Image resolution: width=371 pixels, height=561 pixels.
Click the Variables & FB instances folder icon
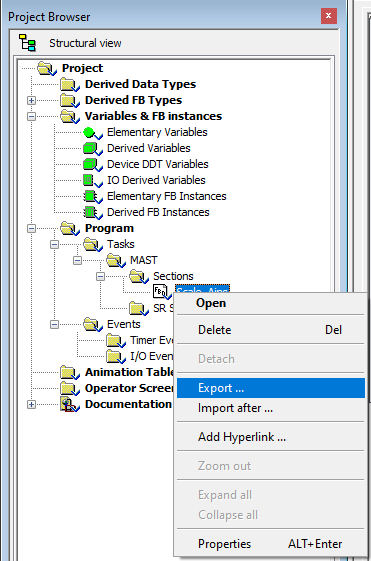coord(69,116)
